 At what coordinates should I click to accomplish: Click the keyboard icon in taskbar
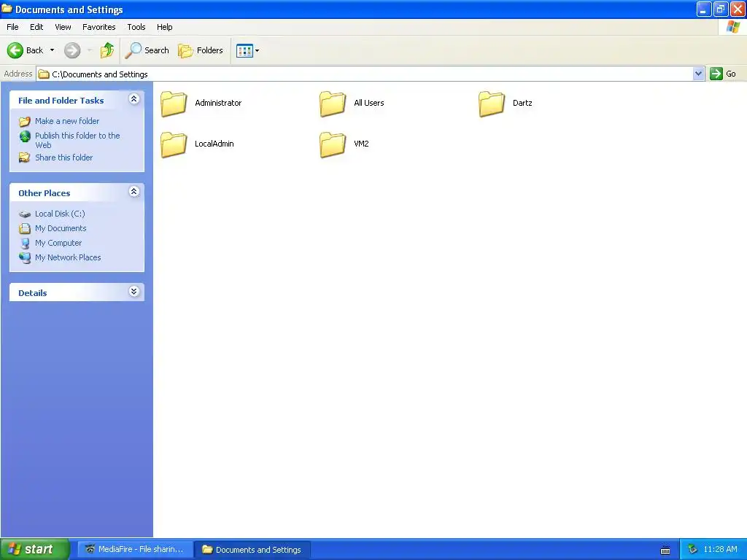click(x=665, y=550)
